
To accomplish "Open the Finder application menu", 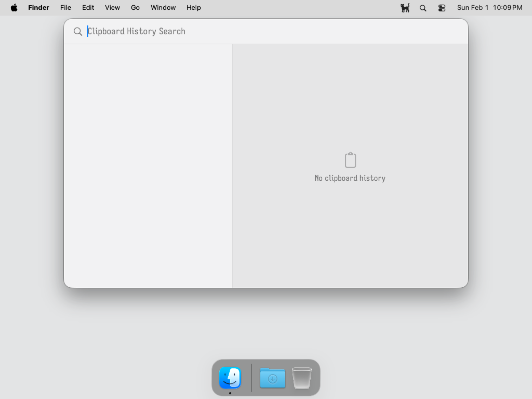I will coord(38,8).
